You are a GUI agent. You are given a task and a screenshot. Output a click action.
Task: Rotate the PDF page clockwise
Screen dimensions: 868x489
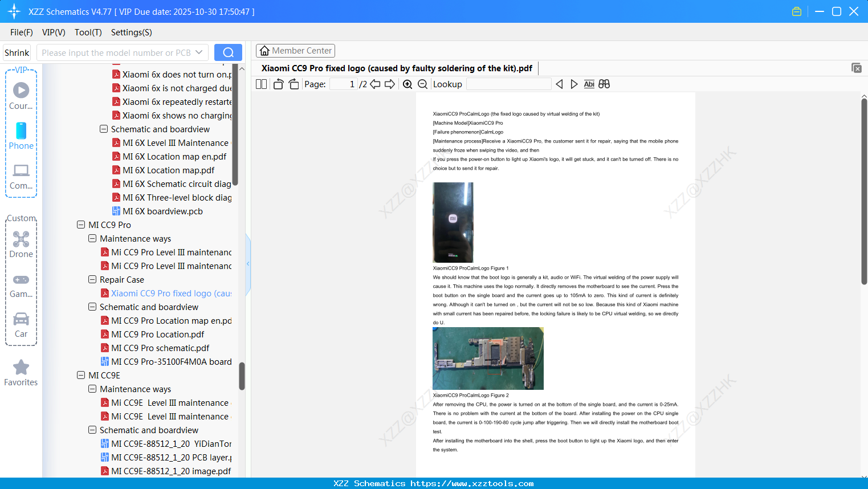[294, 84]
